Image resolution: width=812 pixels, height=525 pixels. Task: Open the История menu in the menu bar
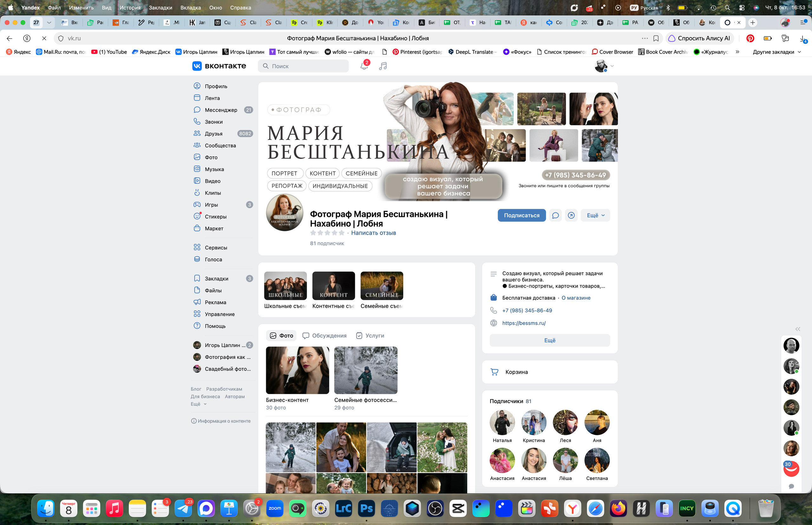(130, 8)
